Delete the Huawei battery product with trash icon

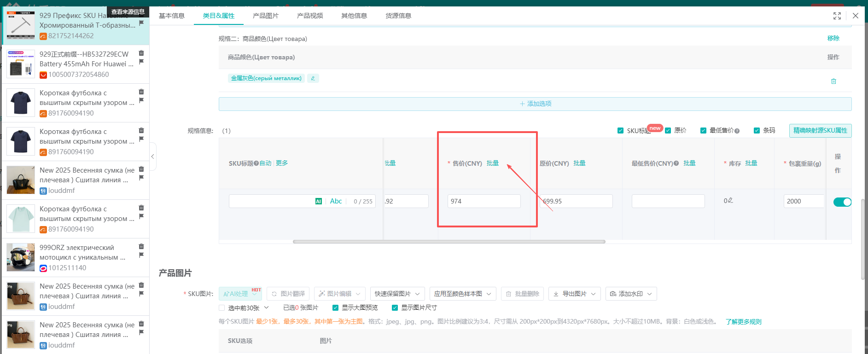(141, 53)
